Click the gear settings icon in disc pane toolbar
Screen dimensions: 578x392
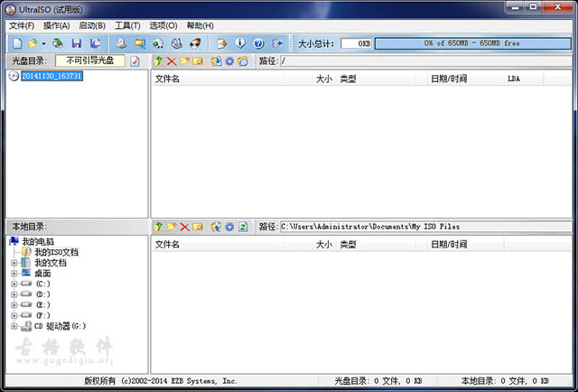(228, 61)
